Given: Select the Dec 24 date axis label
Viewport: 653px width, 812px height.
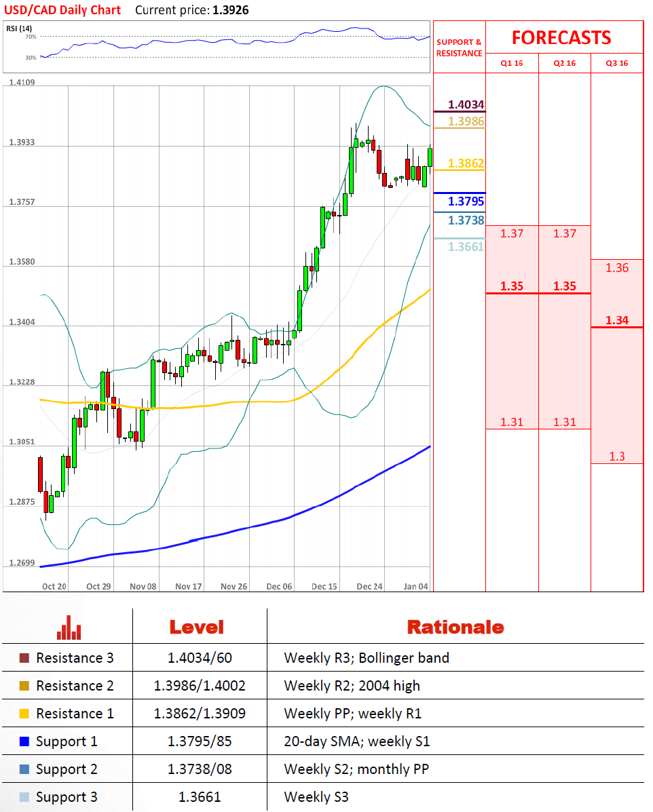Looking at the screenshot, I should 369,587.
